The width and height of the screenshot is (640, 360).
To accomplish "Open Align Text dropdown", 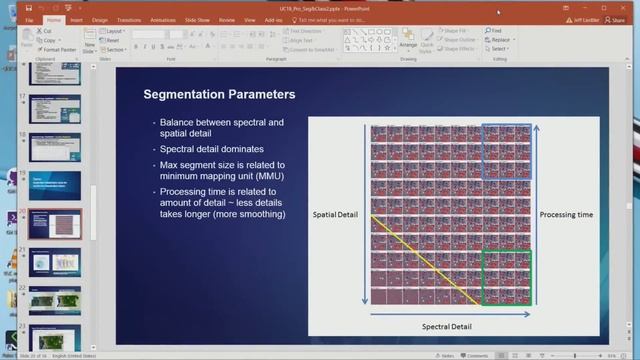I will click(x=298, y=40).
